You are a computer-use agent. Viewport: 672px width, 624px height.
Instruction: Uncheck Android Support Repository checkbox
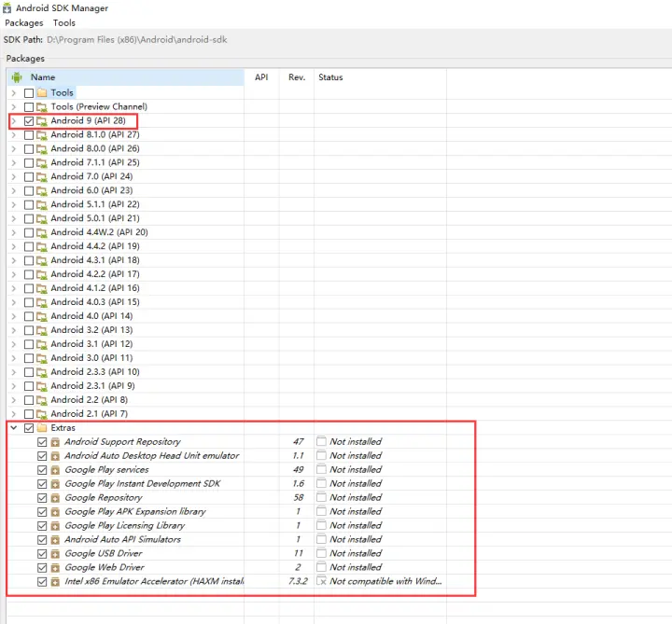point(42,442)
